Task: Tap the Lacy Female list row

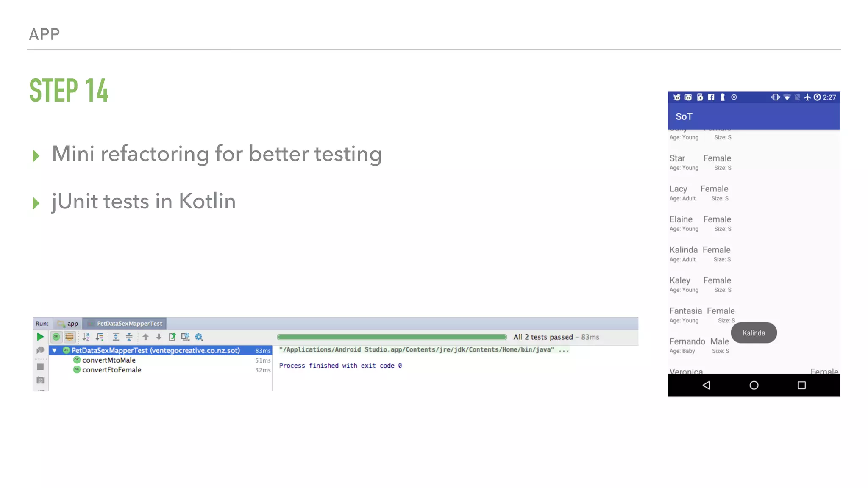Action: coord(754,193)
